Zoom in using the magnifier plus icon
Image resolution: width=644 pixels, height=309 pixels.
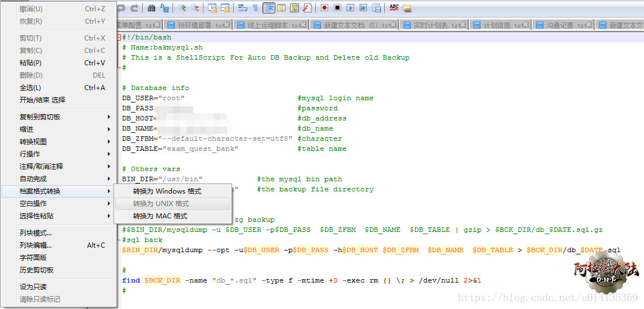(x=182, y=8)
